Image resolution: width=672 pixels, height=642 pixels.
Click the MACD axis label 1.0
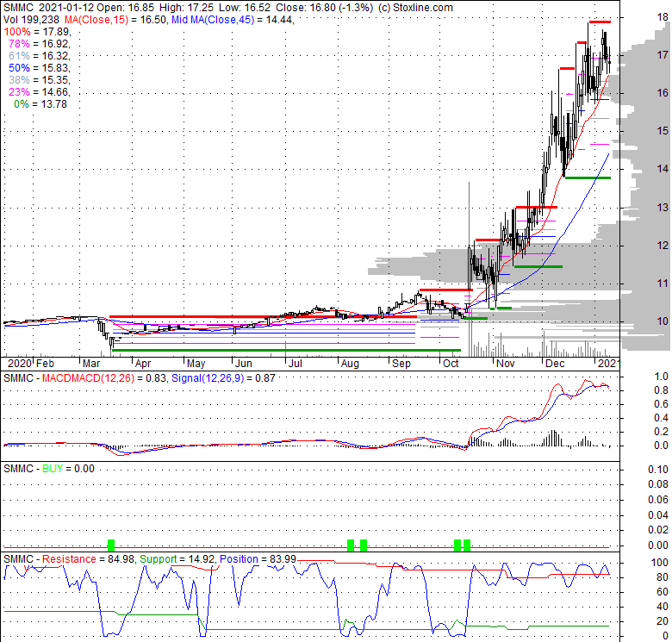click(x=662, y=377)
